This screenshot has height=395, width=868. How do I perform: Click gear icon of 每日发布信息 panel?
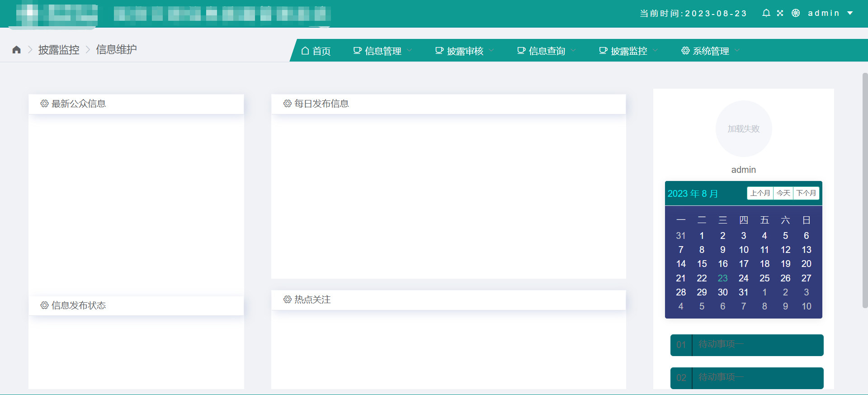click(288, 104)
